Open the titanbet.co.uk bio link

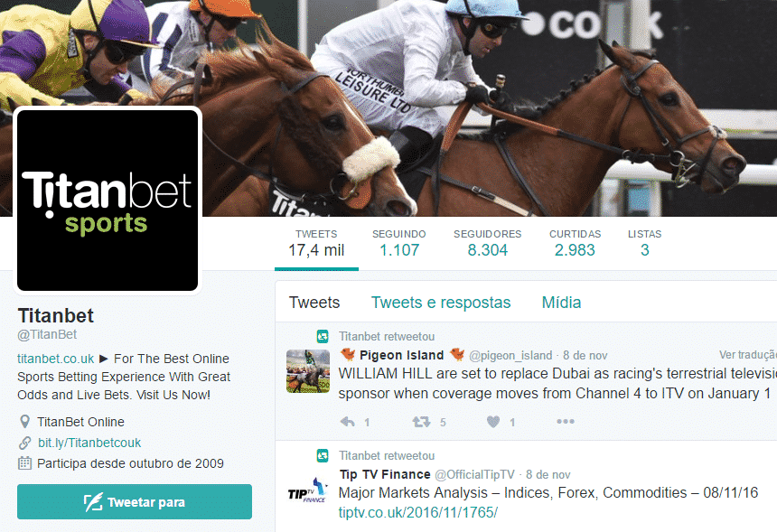55,359
